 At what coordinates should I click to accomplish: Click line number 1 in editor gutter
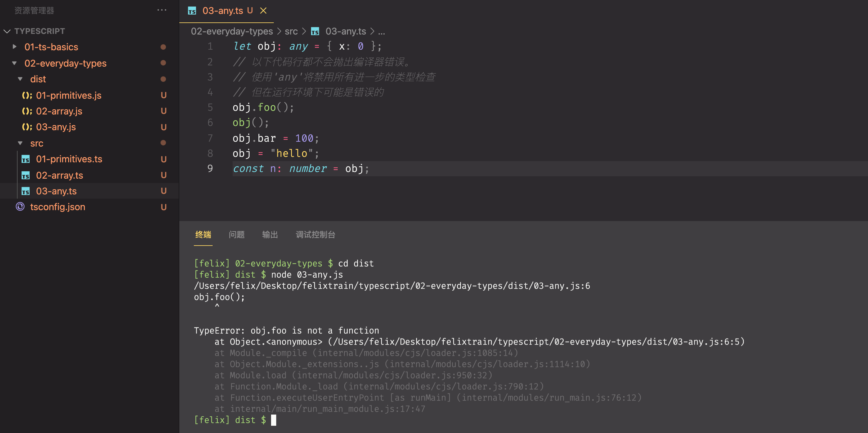[x=210, y=46]
